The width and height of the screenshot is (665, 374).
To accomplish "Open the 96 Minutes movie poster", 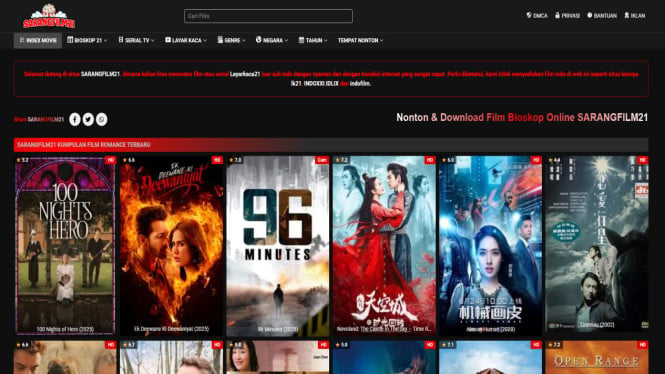I will [278, 246].
